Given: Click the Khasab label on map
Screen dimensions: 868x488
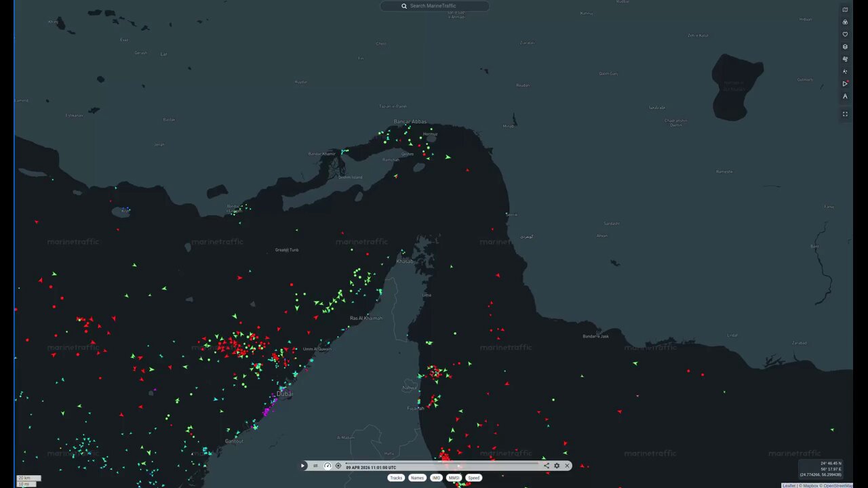Looking at the screenshot, I should pyautogui.click(x=405, y=261).
